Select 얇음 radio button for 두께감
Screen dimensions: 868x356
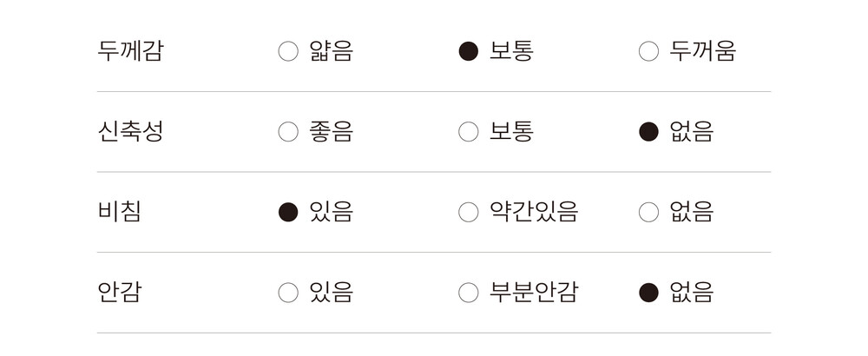pyautogui.click(x=288, y=52)
